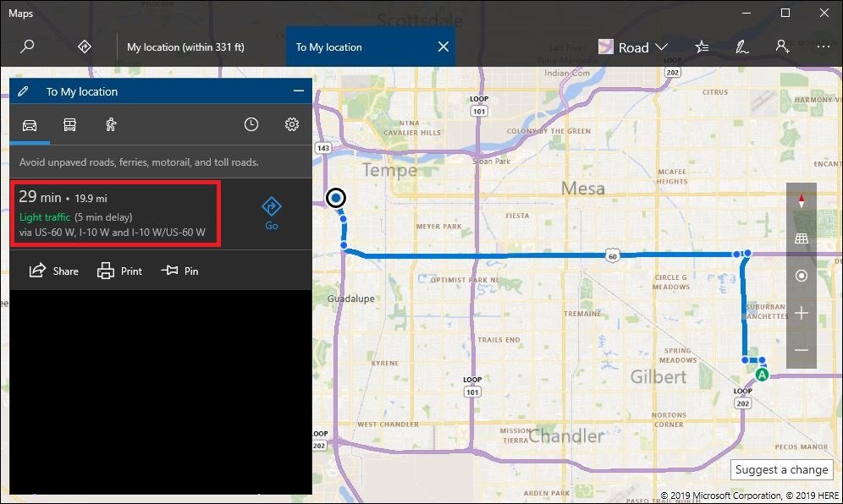Pin the route to Start
The image size is (843, 504).
pyautogui.click(x=180, y=271)
